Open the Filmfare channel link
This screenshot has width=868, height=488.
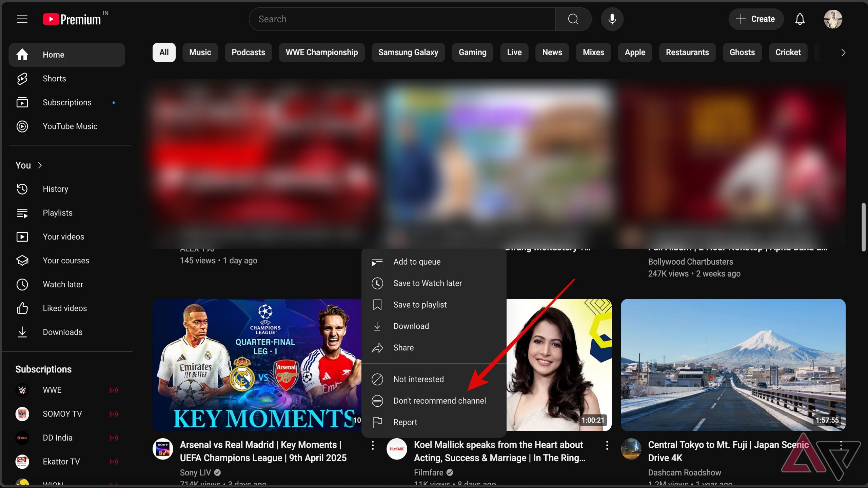tap(429, 472)
